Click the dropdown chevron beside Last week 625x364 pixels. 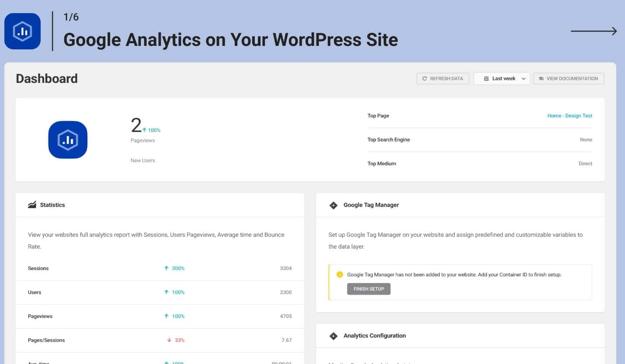click(524, 79)
